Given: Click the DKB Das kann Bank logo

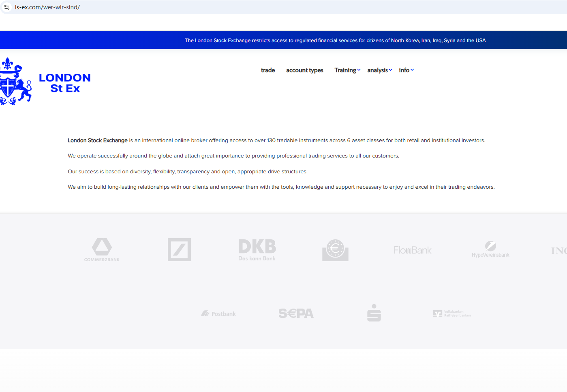Looking at the screenshot, I should [257, 250].
